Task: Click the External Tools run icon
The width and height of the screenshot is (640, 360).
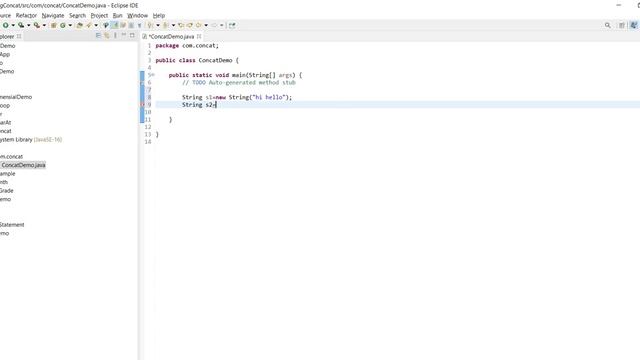Action: (37, 25)
